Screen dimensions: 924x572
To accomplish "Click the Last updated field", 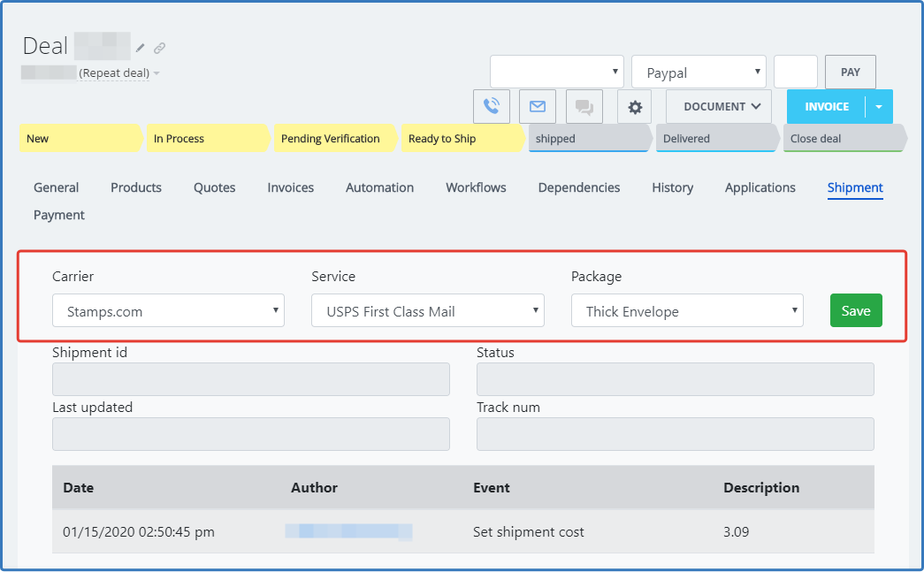I will (x=251, y=434).
